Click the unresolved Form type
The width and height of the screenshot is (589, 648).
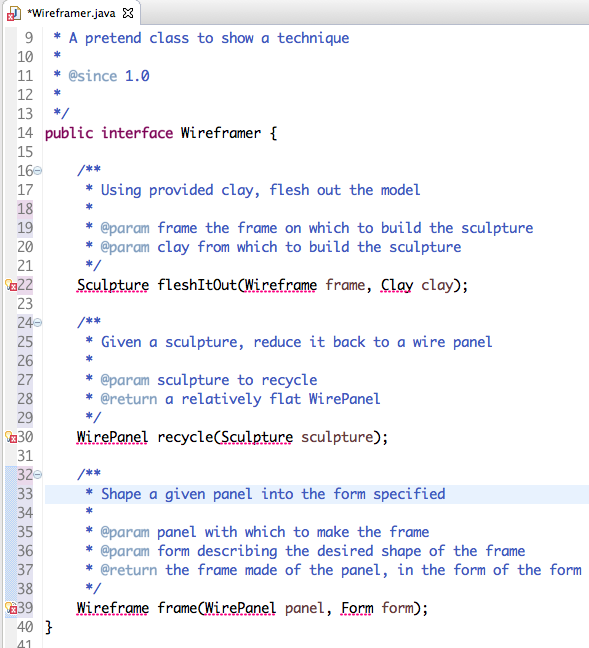(357, 608)
